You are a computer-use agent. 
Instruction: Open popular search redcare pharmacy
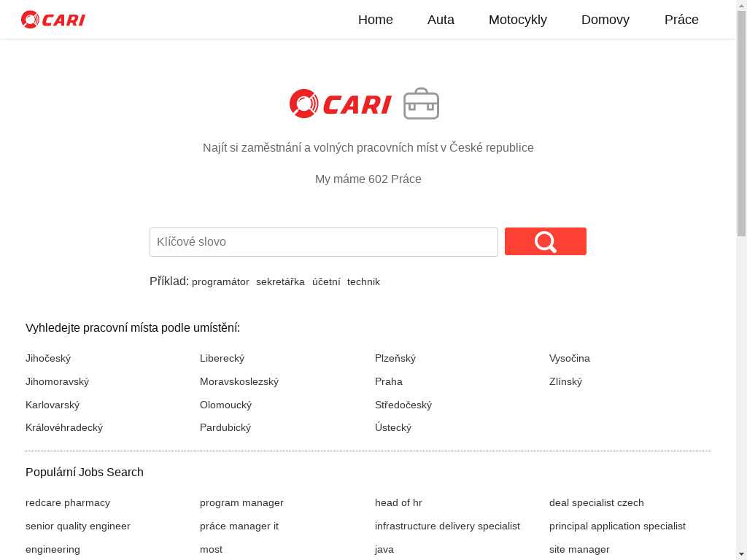click(68, 502)
